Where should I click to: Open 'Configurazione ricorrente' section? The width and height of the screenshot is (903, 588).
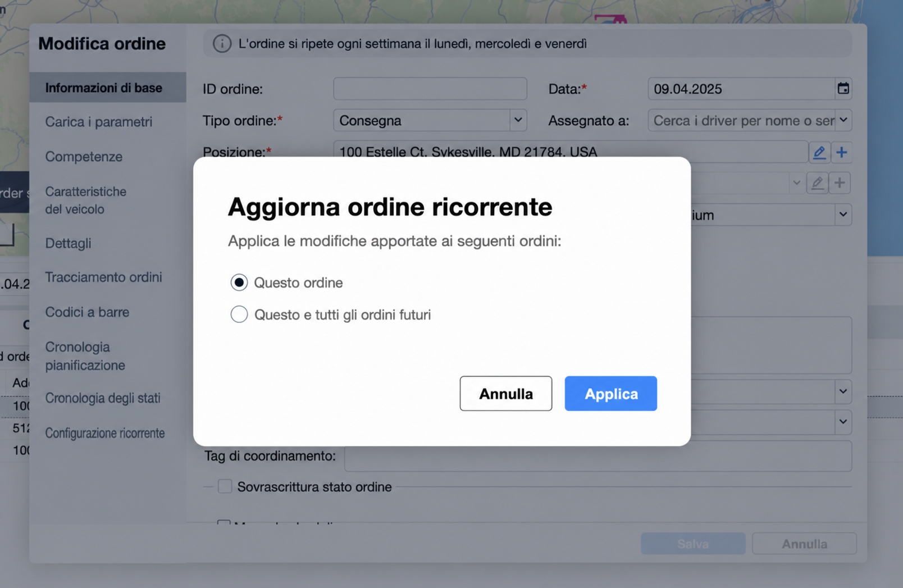click(x=105, y=433)
